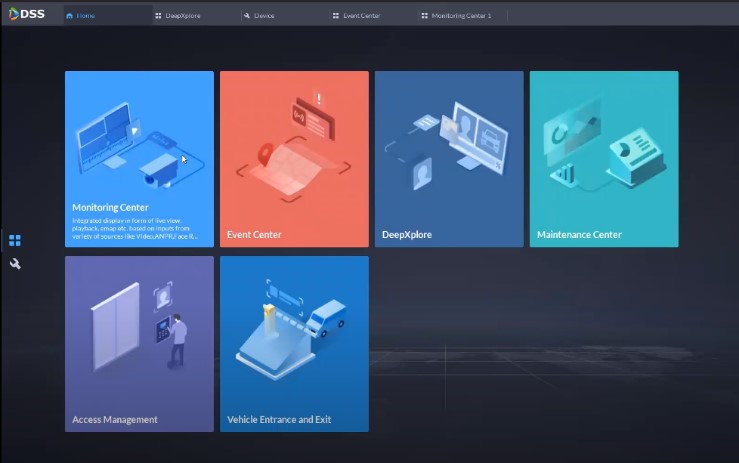Viewport: 739px width, 463px height.
Task: Click the Access Management tile label
Action: click(x=115, y=420)
